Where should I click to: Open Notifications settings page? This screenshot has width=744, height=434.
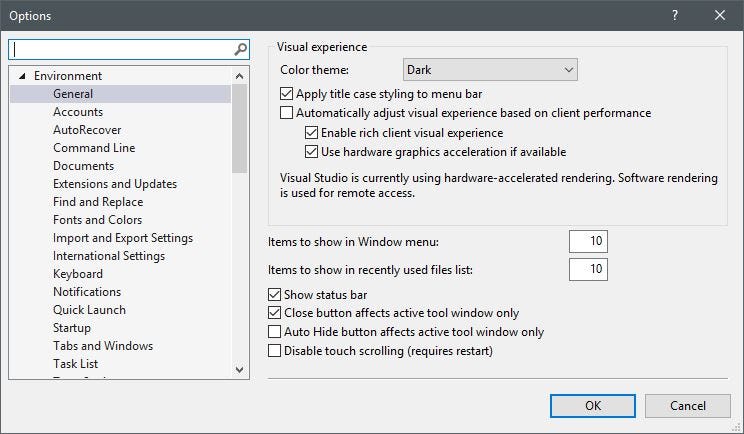coord(87,292)
